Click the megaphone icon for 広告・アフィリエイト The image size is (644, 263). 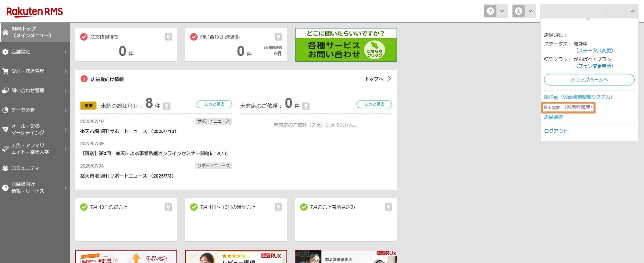(x=5, y=149)
